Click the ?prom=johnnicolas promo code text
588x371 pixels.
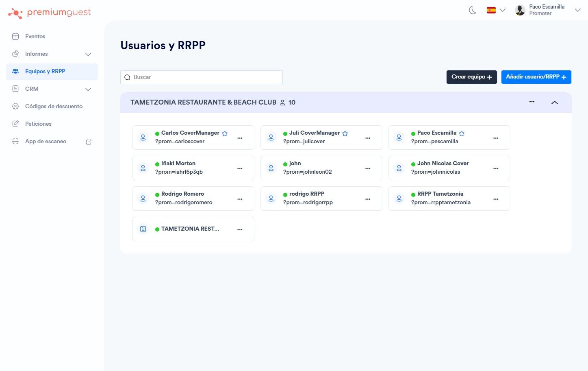pos(436,172)
